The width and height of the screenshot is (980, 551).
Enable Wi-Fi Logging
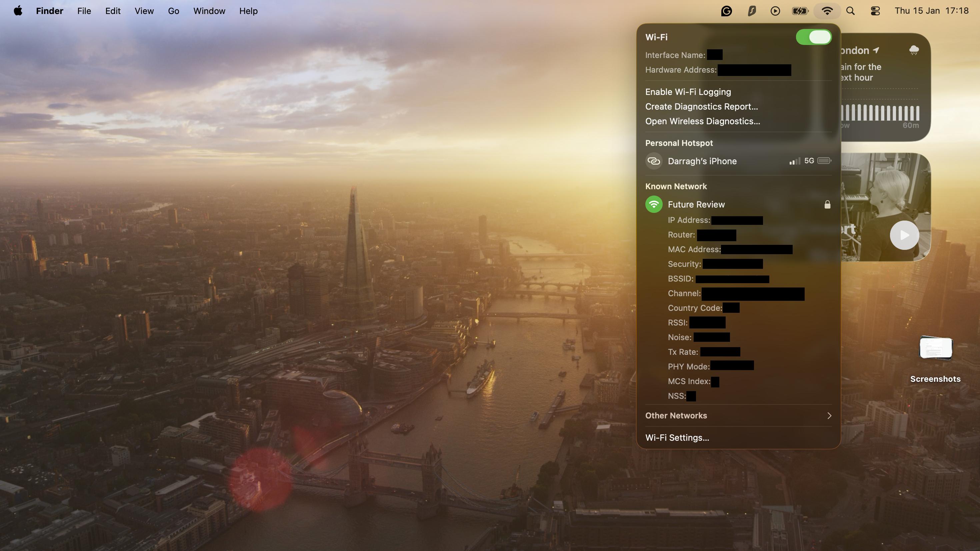tap(688, 92)
